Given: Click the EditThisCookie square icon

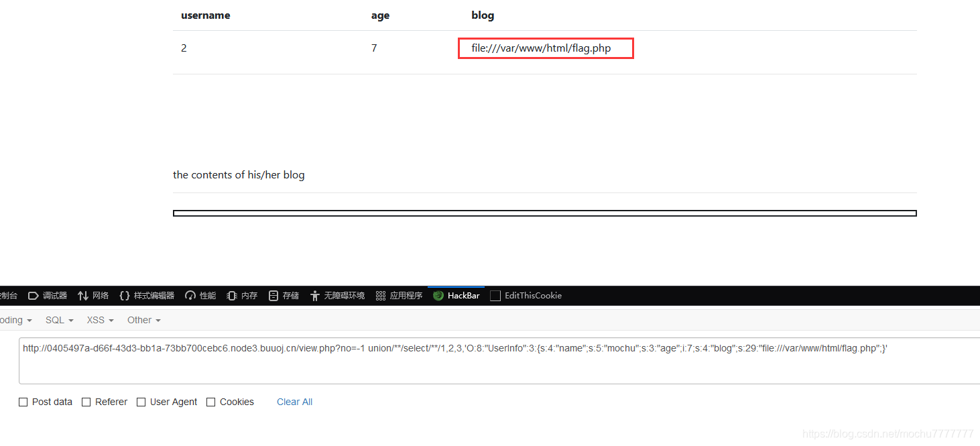Looking at the screenshot, I should [x=495, y=296].
